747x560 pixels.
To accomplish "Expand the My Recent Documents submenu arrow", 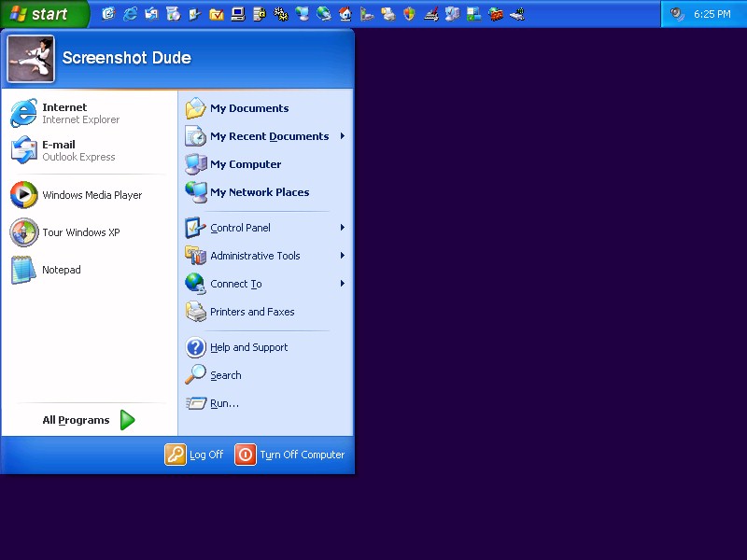I will click(x=343, y=136).
